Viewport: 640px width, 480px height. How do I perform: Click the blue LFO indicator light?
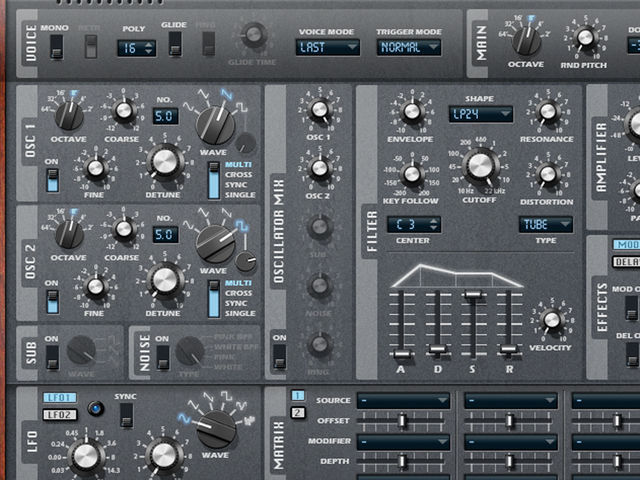(96, 408)
